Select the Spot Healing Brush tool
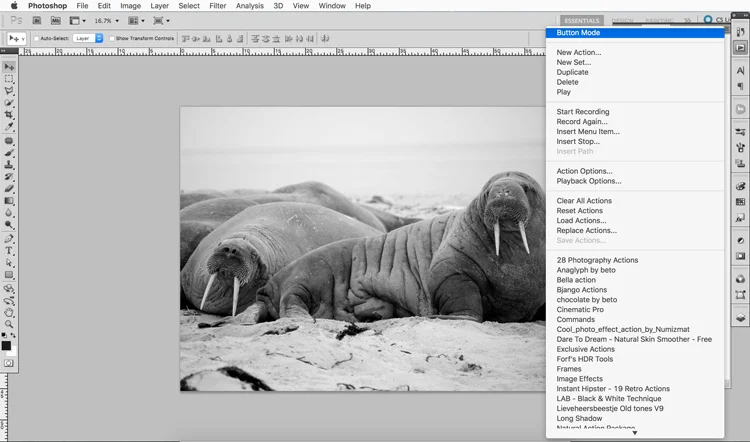This screenshot has width=750, height=442. tap(9, 141)
